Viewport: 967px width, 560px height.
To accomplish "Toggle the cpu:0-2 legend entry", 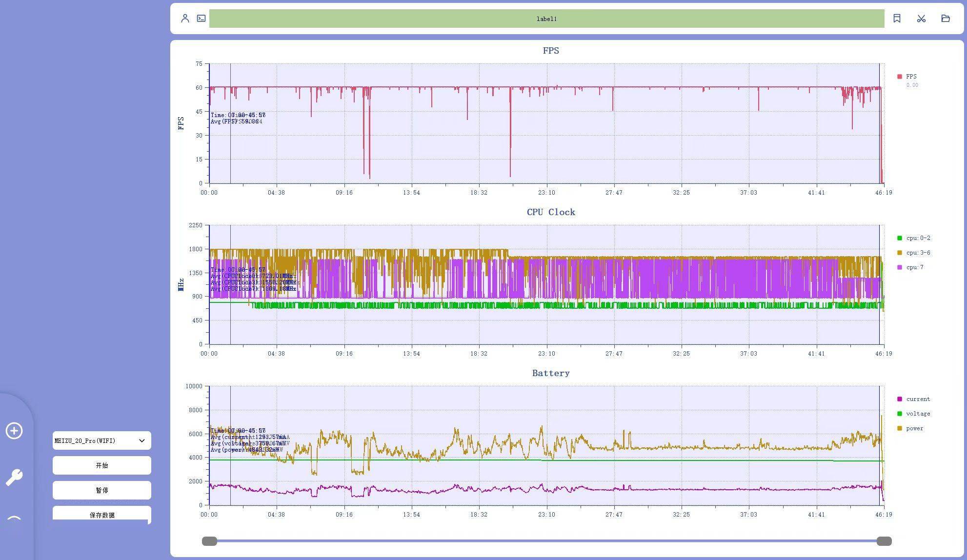I will tap(914, 238).
